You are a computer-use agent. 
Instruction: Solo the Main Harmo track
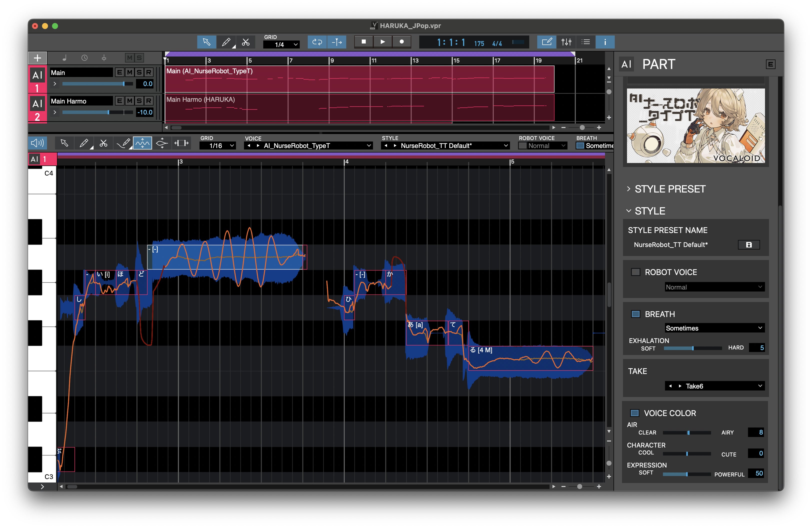(x=139, y=101)
